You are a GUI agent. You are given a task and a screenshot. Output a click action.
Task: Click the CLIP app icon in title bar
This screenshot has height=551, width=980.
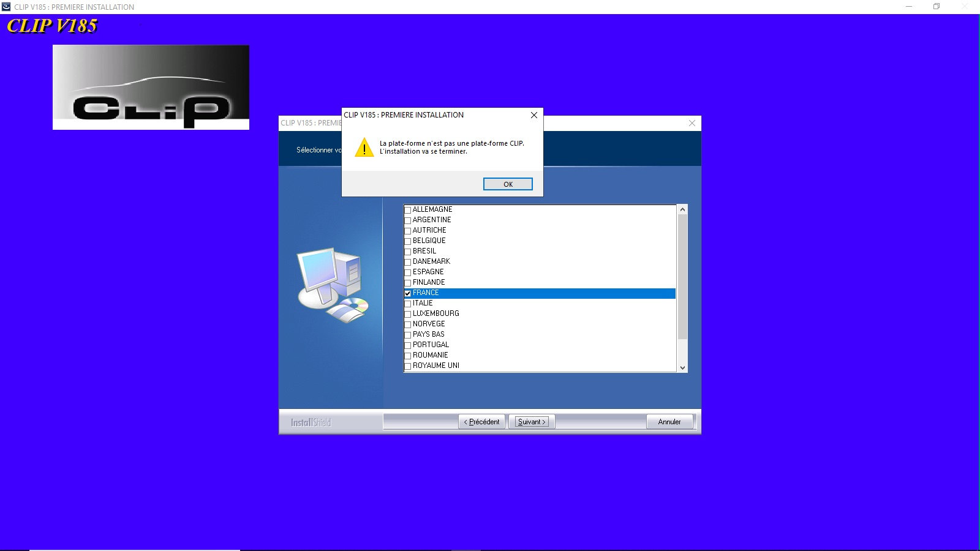(6, 7)
